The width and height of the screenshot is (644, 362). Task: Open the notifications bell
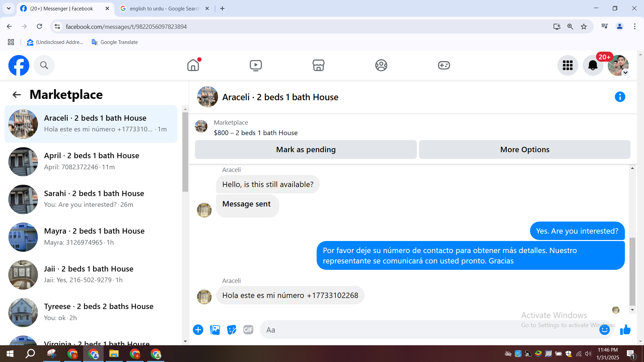(593, 65)
